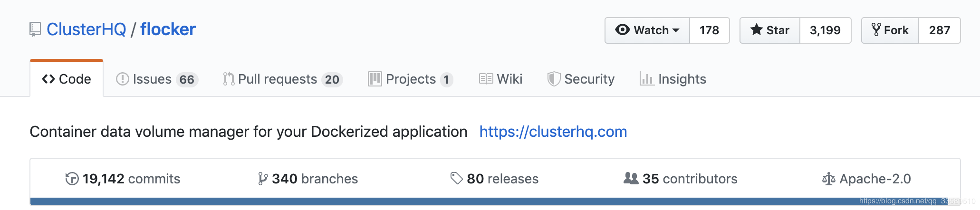Click the Pull requests merge icon
This screenshot has width=980, height=210.
(x=229, y=79)
